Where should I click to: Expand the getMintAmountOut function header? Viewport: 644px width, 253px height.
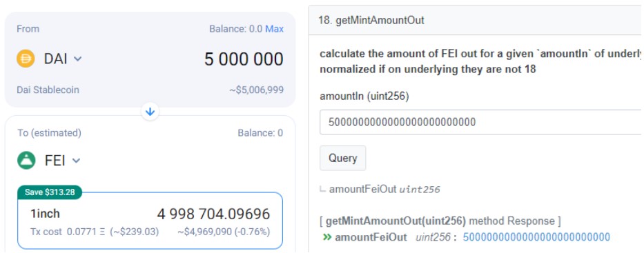tap(476, 21)
